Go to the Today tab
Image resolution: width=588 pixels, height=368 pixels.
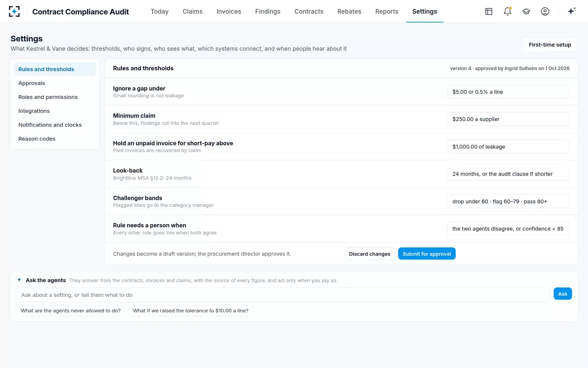(x=160, y=11)
